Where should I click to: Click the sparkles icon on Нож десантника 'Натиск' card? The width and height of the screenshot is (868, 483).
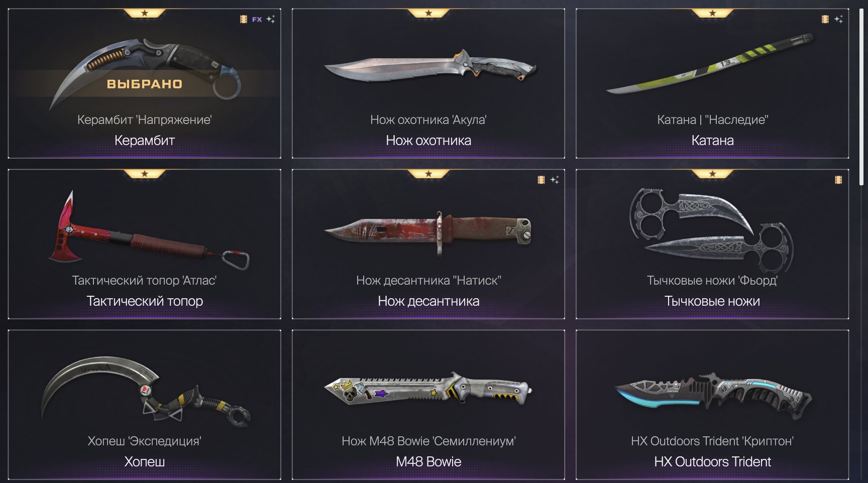pos(555,180)
